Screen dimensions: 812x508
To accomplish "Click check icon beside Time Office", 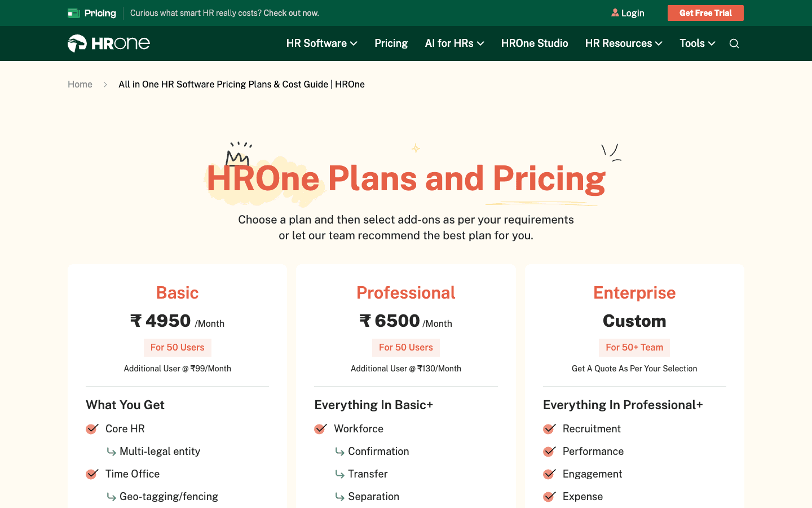I will [x=92, y=474].
